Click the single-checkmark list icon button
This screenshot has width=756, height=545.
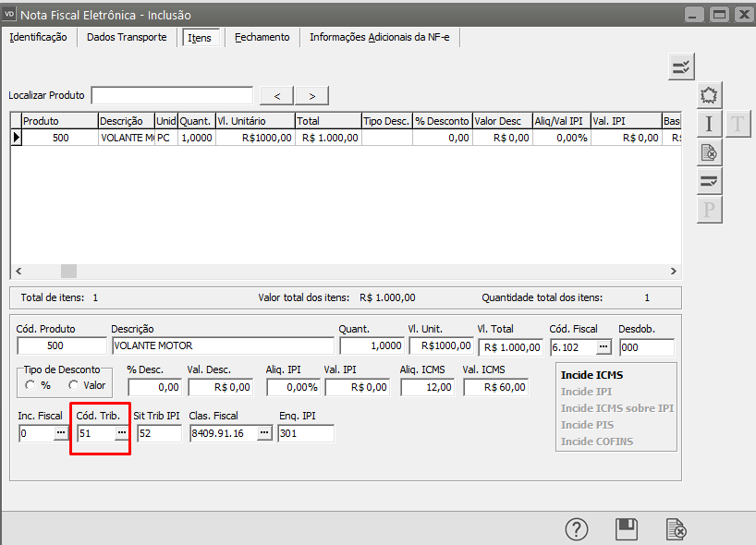pyautogui.click(x=709, y=181)
